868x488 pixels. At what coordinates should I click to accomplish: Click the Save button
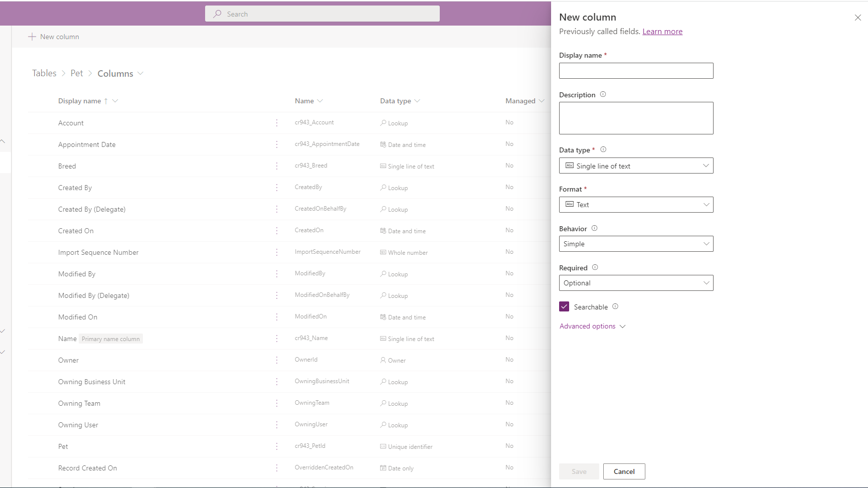[579, 471]
